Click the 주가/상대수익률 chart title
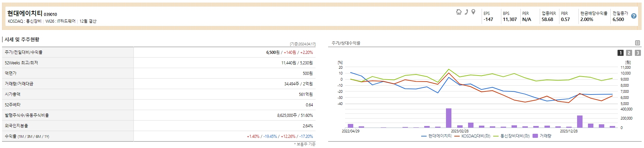This screenshot has width=644, height=148. pyautogui.click(x=346, y=43)
